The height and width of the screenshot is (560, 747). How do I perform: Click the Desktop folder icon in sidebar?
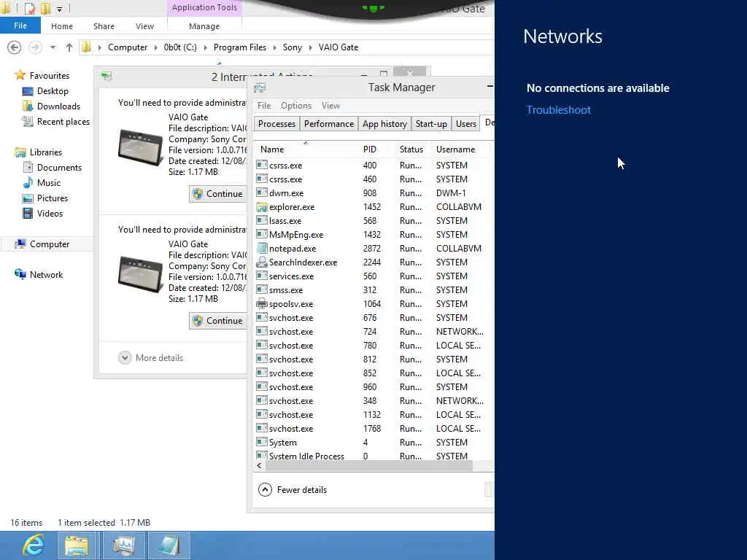pos(28,91)
